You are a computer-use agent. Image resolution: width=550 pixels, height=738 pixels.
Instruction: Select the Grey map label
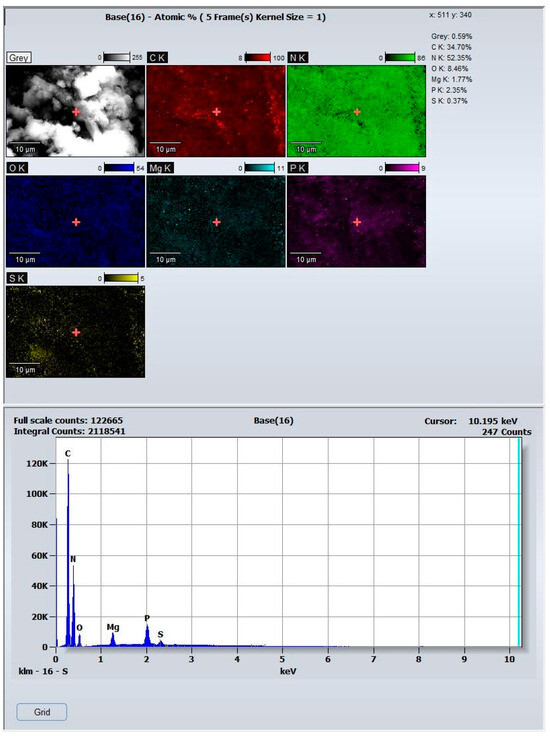(19, 57)
